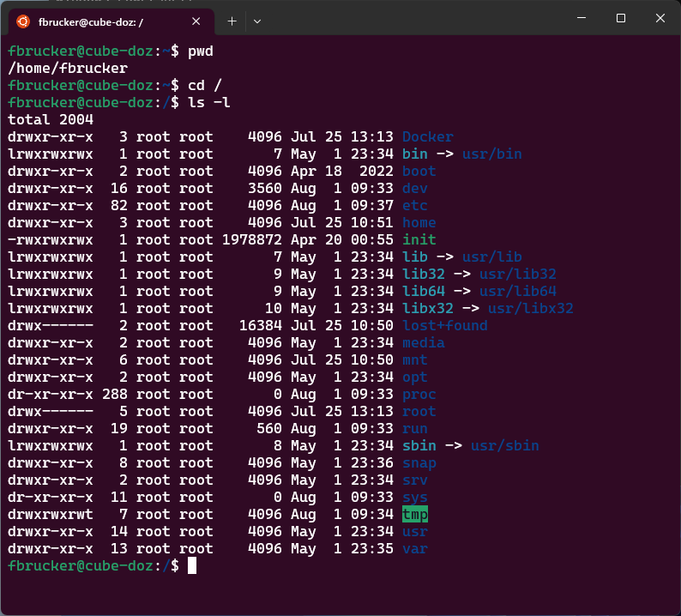Click the proc directory name
681x616 pixels.
click(x=419, y=395)
